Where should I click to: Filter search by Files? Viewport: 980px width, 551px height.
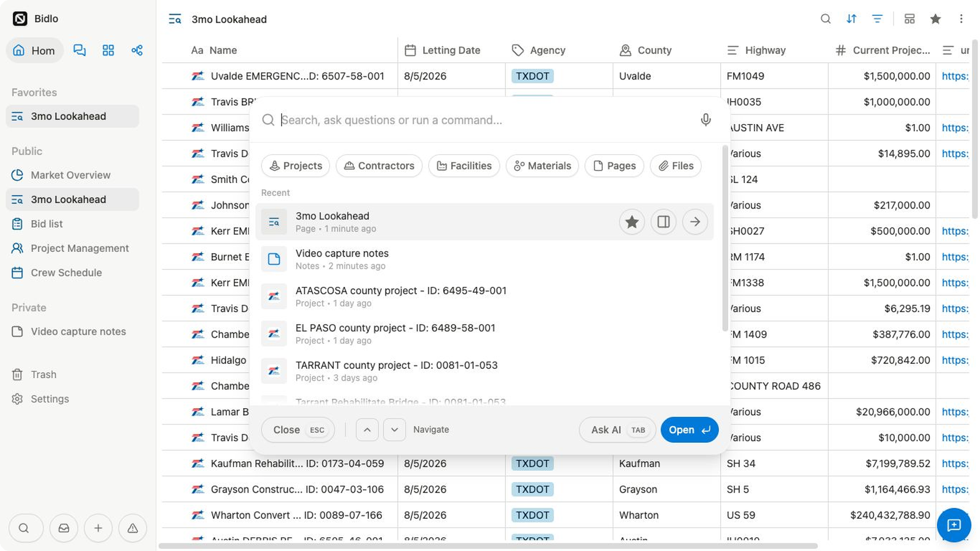pyautogui.click(x=676, y=166)
